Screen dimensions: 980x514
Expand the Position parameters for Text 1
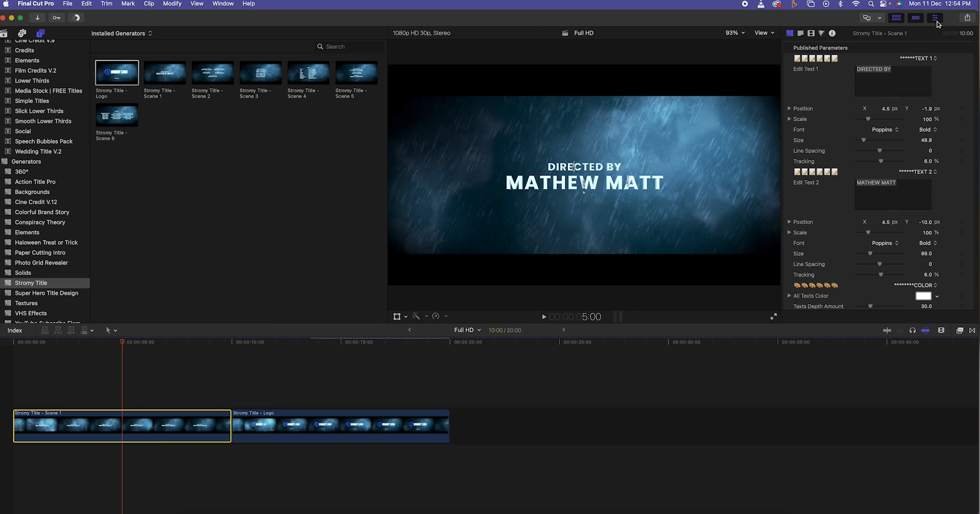pyautogui.click(x=790, y=108)
